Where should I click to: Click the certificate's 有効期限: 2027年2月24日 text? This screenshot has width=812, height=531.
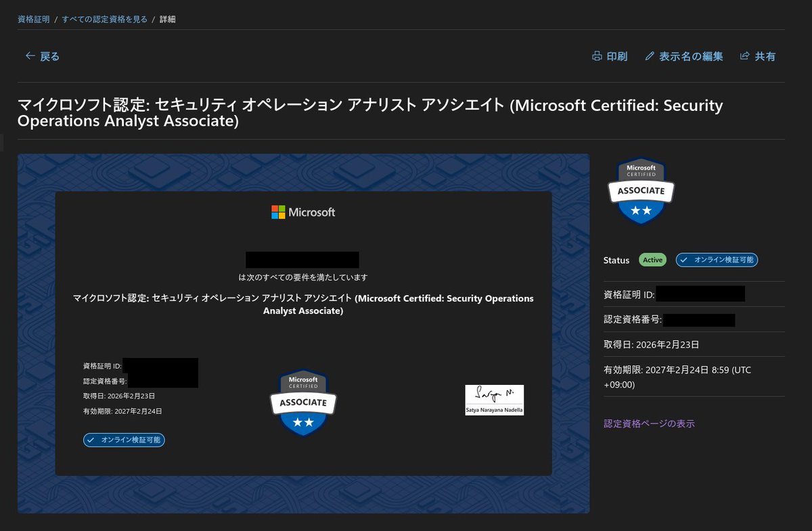122,411
